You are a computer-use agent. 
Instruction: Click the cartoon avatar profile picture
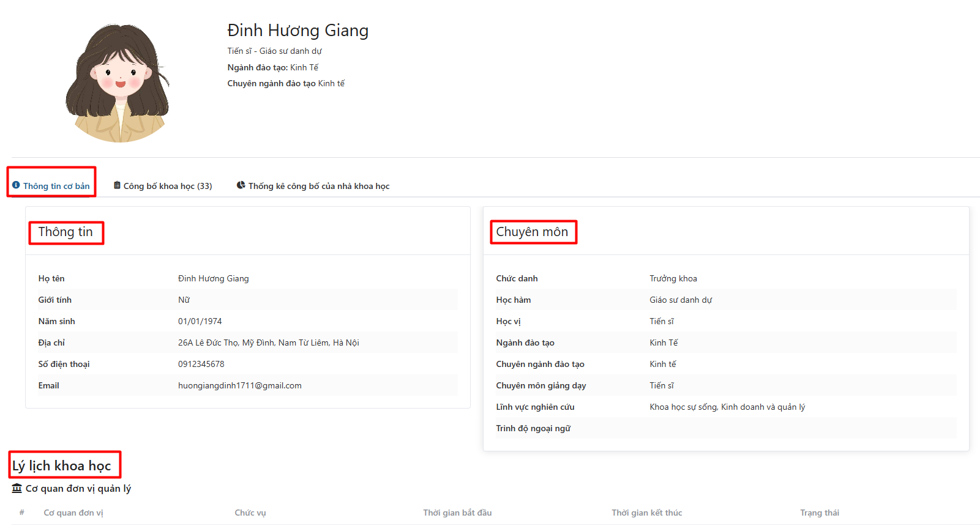point(118,83)
